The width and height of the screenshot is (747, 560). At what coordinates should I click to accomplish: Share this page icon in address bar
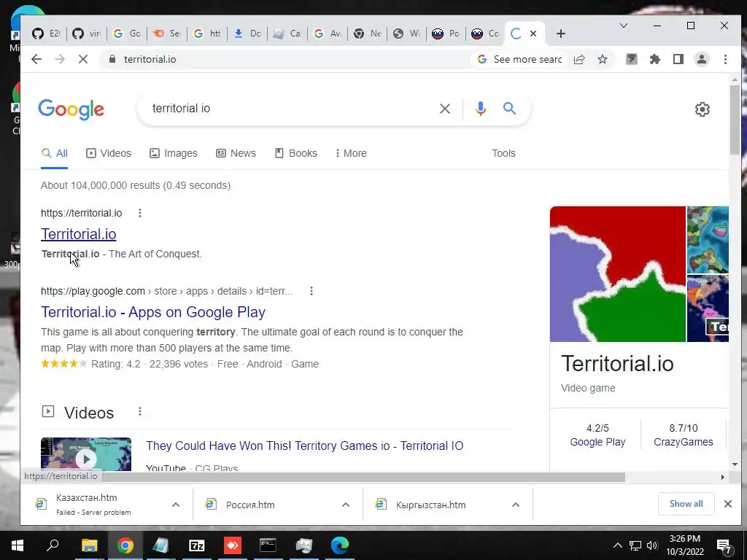(x=579, y=59)
